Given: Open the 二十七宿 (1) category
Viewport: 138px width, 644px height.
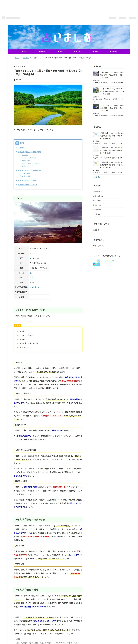Looking at the screenshot, I should coord(97,214).
